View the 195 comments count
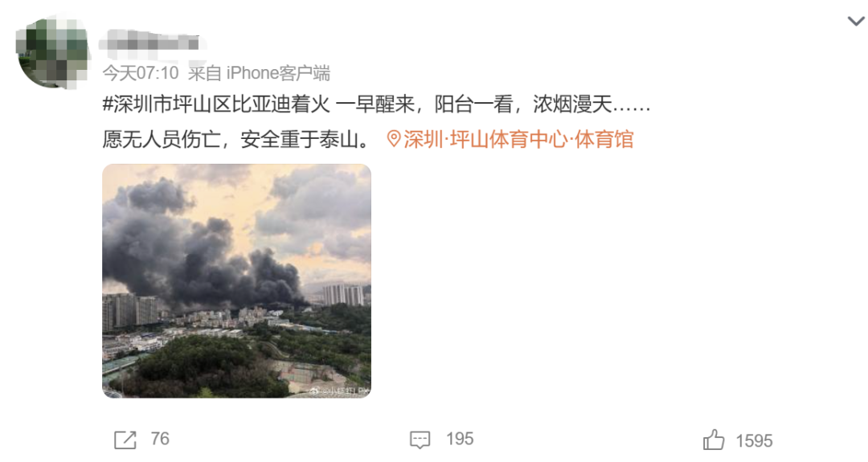The height and width of the screenshot is (462, 868). click(460, 439)
